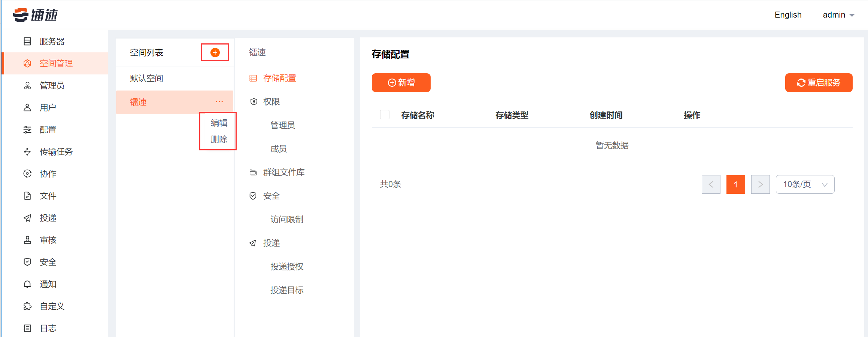Open 自定义 customization in sidebar

52,306
